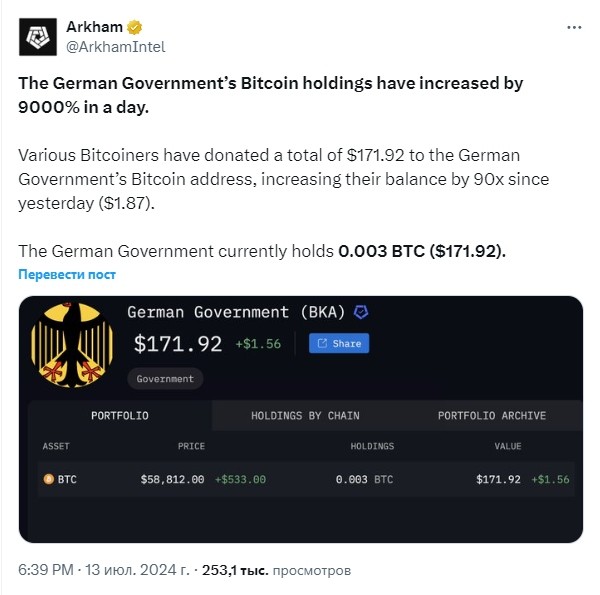Sort by the HOLDINGS column header

(x=372, y=446)
